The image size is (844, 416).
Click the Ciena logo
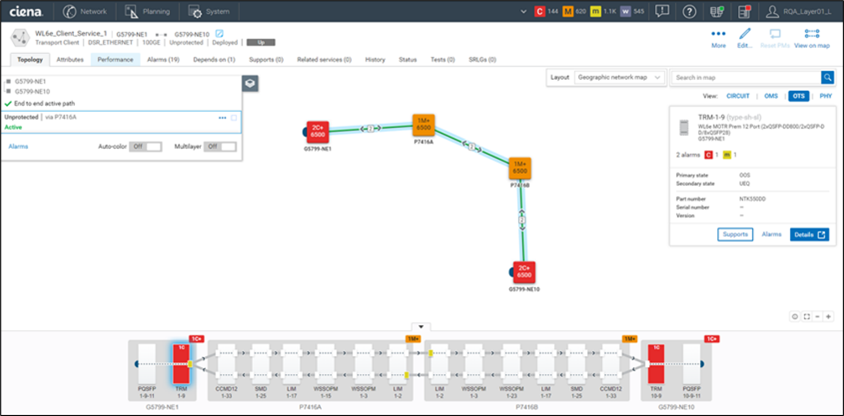26,11
